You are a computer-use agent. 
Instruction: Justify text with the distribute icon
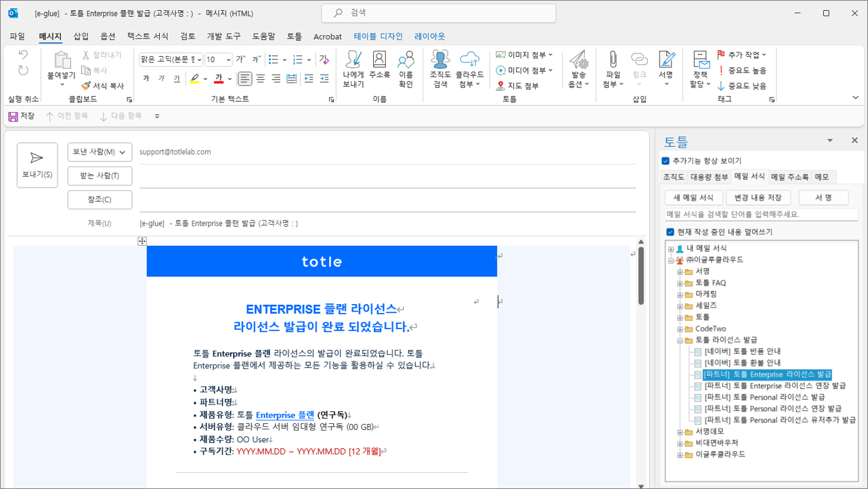tap(292, 79)
